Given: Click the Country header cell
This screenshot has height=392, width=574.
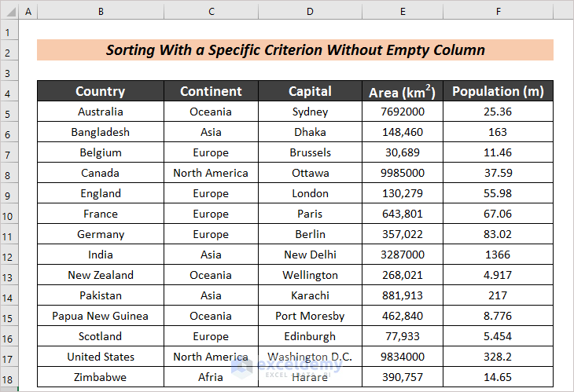Looking at the screenshot, I should pyautogui.click(x=101, y=91).
